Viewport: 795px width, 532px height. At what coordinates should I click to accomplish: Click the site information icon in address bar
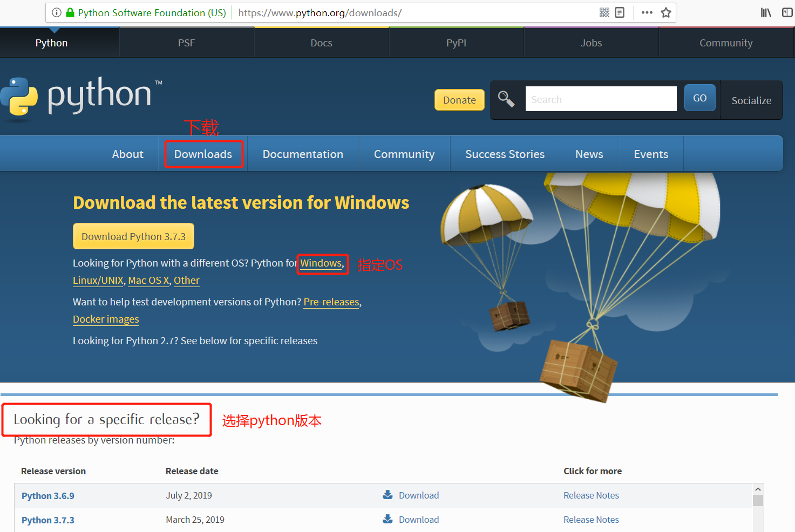tap(57, 12)
